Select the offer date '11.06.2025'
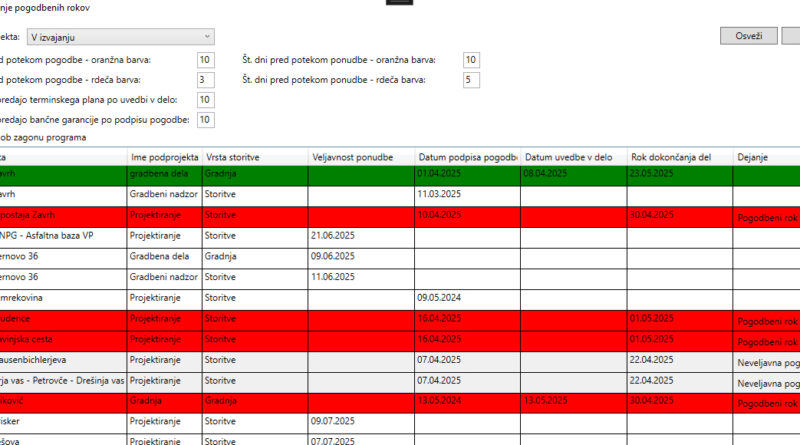 pos(361,279)
